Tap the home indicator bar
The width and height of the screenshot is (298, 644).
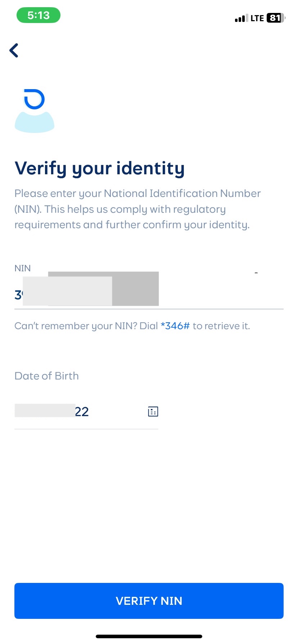[149, 636]
